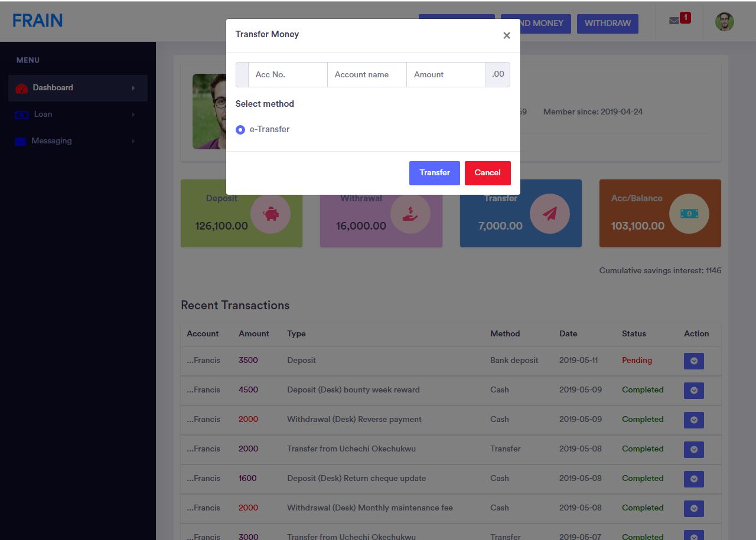This screenshot has height=540, width=756.
Task: Click the piggy bank icon on Deposit card
Action: coord(272,213)
